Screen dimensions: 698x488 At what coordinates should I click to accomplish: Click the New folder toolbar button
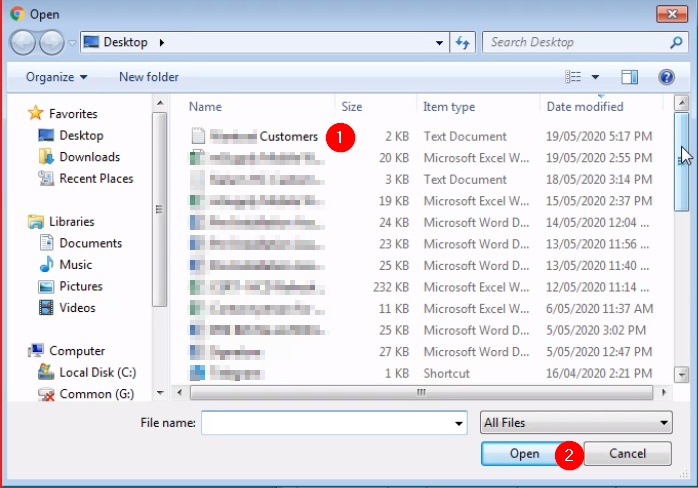click(148, 77)
